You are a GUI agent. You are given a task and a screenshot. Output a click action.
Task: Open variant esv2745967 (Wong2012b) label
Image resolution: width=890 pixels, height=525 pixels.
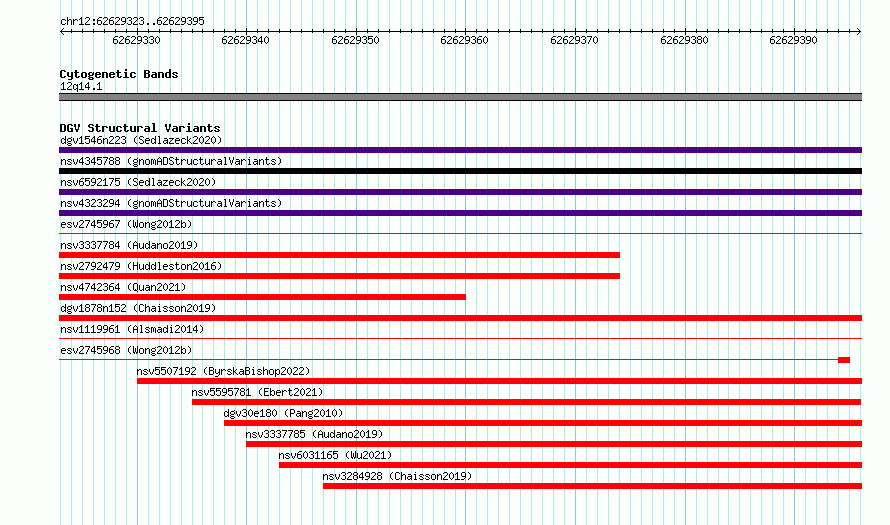126,224
